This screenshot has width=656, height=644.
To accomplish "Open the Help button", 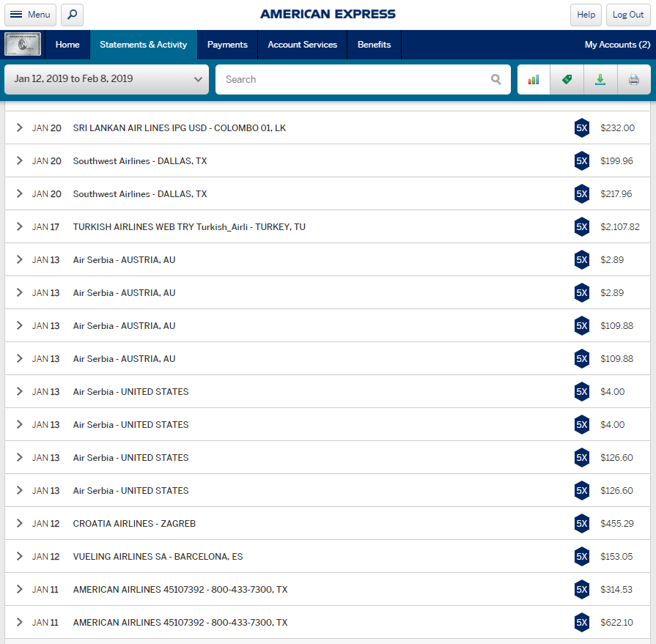I will click(586, 15).
